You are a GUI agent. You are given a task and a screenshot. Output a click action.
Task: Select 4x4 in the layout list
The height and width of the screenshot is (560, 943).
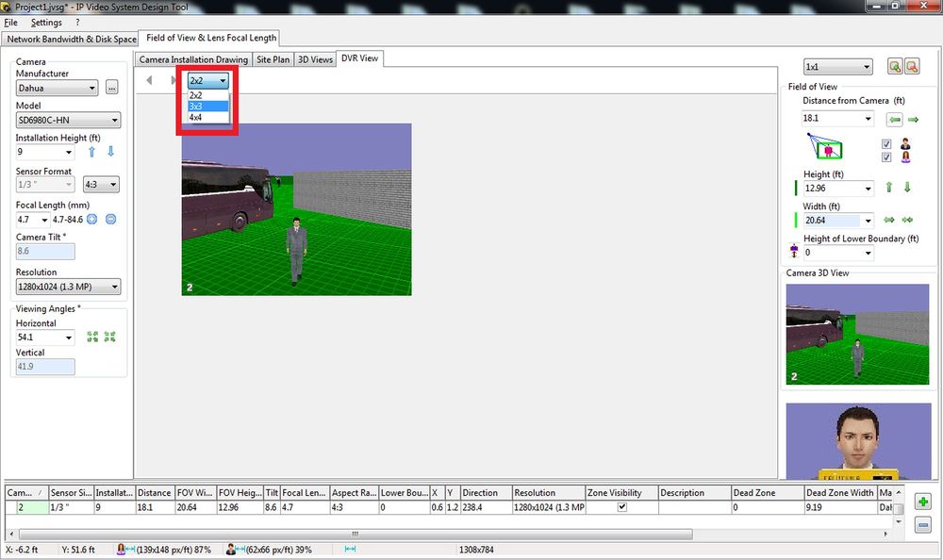195,118
